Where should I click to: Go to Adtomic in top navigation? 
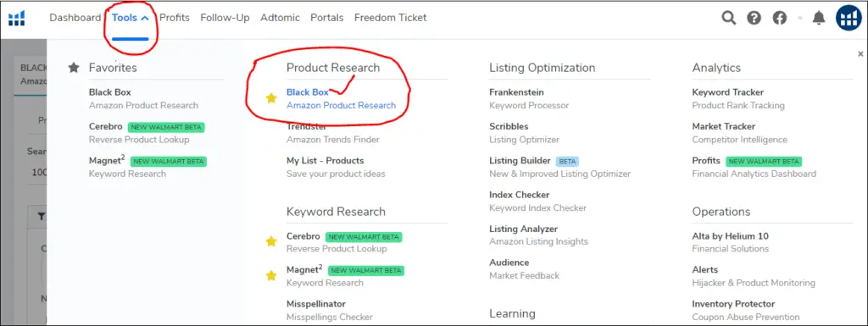click(280, 18)
